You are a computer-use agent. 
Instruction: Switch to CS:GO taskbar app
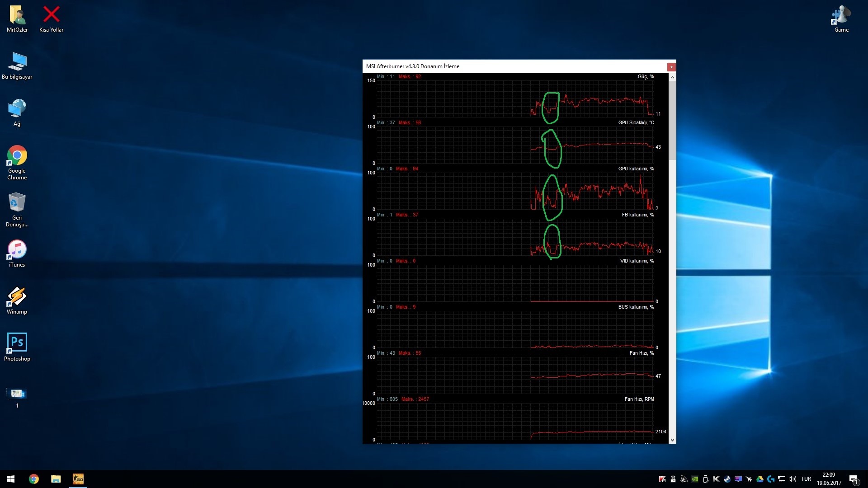[78, 479]
